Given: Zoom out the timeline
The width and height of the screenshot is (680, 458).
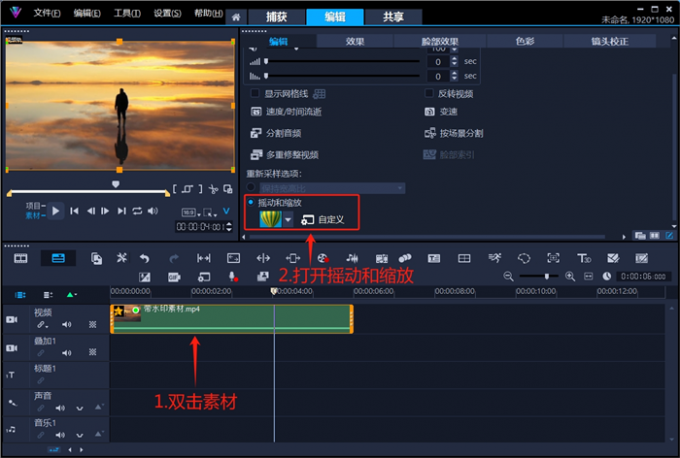Looking at the screenshot, I should click(508, 276).
